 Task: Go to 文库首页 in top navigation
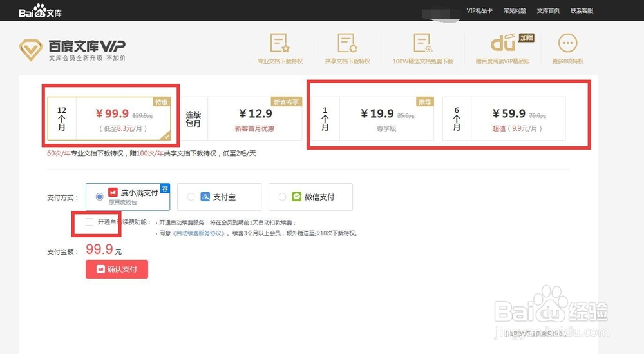[x=548, y=10]
